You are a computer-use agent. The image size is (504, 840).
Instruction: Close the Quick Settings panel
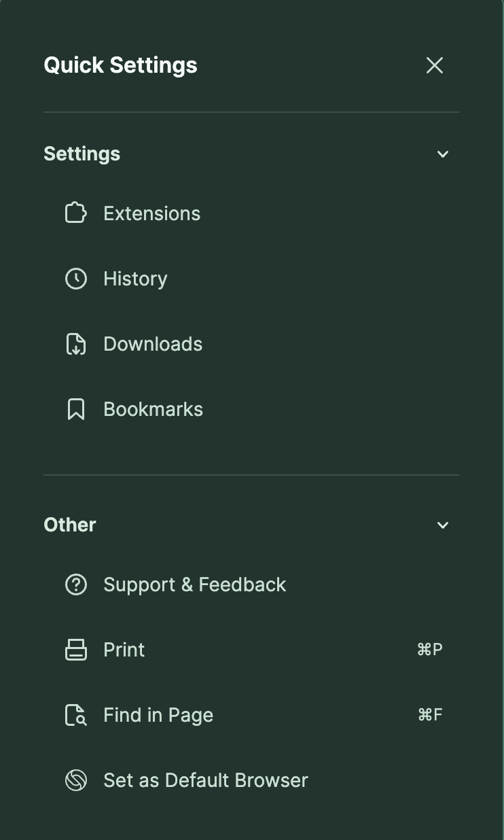pos(435,65)
